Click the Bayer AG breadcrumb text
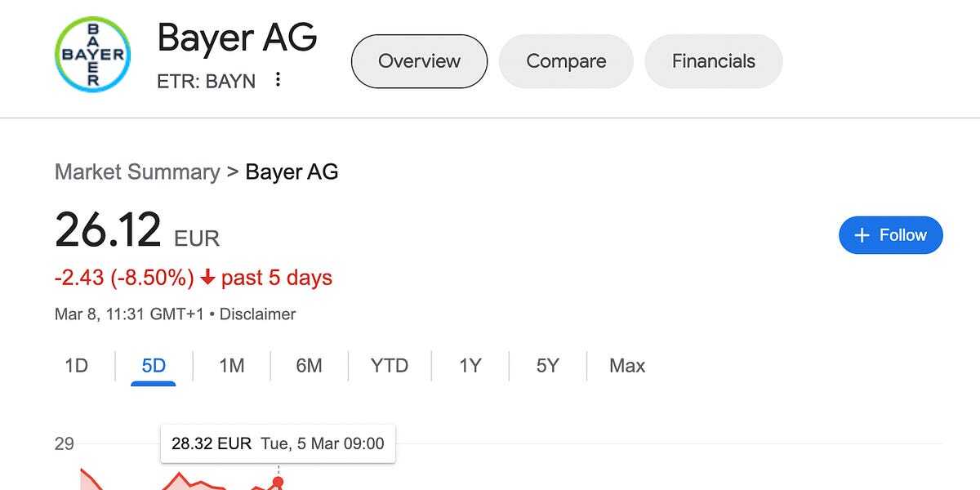The height and width of the screenshot is (490, 980). tap(292, 172)
